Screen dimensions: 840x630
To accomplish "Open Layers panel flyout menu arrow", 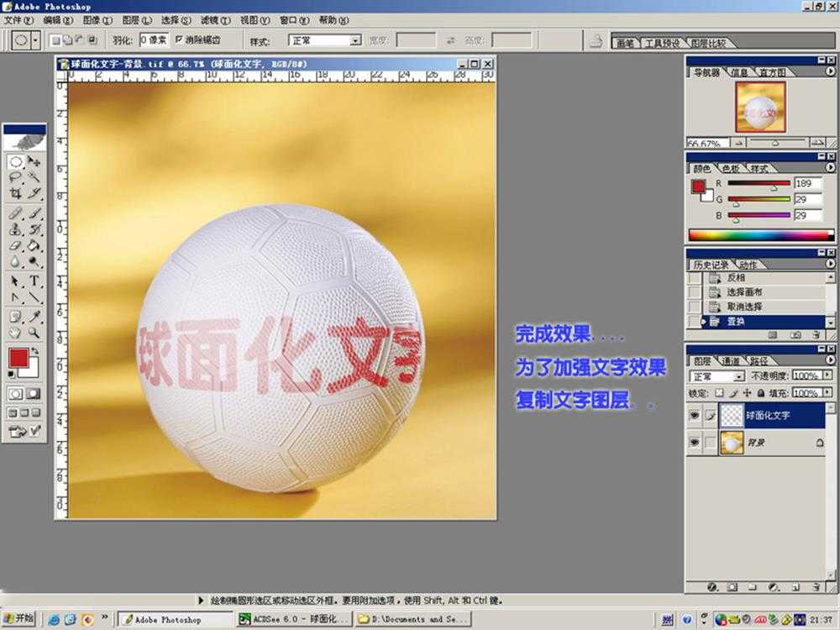I will (x=831, y=360).
